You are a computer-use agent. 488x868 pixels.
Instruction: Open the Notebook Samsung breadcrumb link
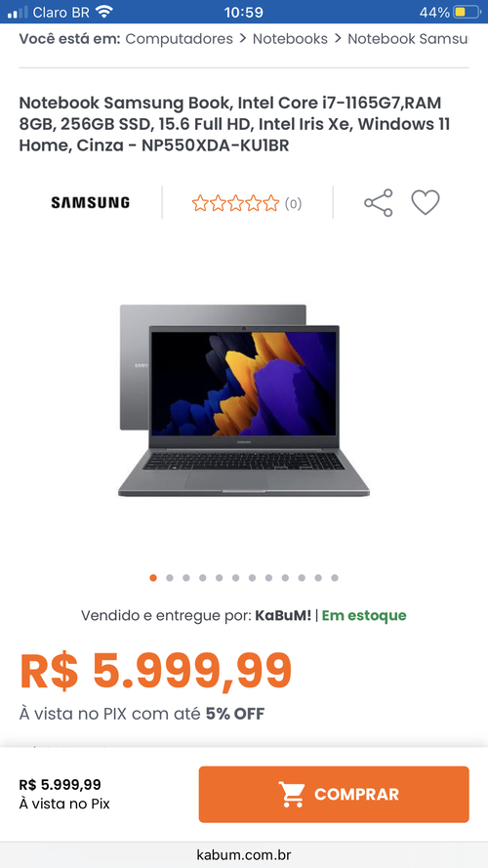click(408, 39)
